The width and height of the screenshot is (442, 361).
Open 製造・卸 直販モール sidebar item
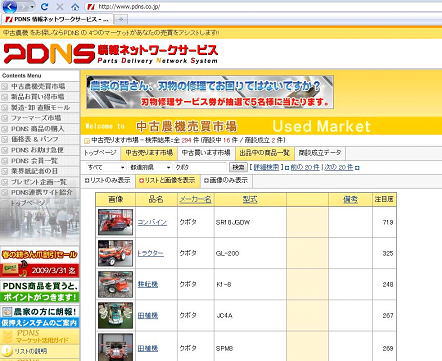[40, 108]
